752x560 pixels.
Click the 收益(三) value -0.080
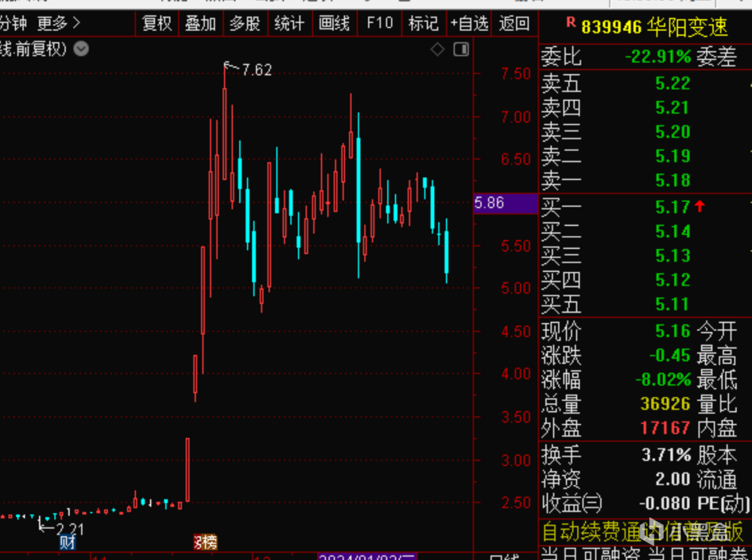tap(664, 503)
